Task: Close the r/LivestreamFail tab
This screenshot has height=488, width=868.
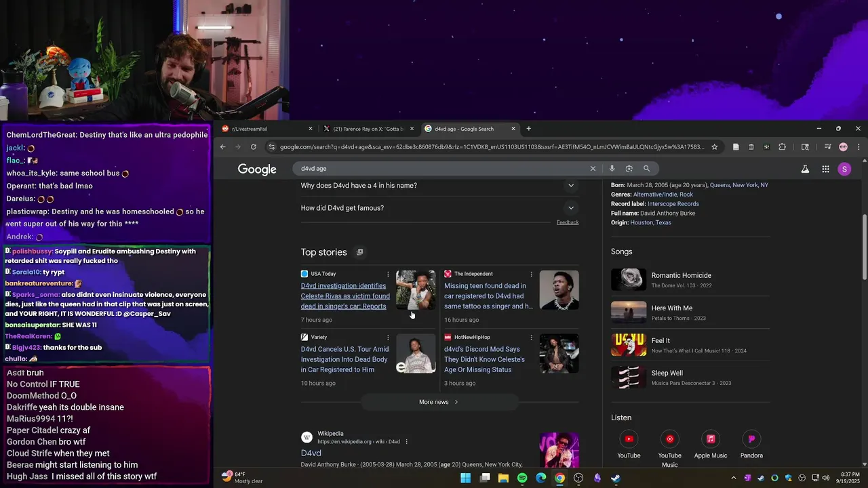Action: coord(311,129)
